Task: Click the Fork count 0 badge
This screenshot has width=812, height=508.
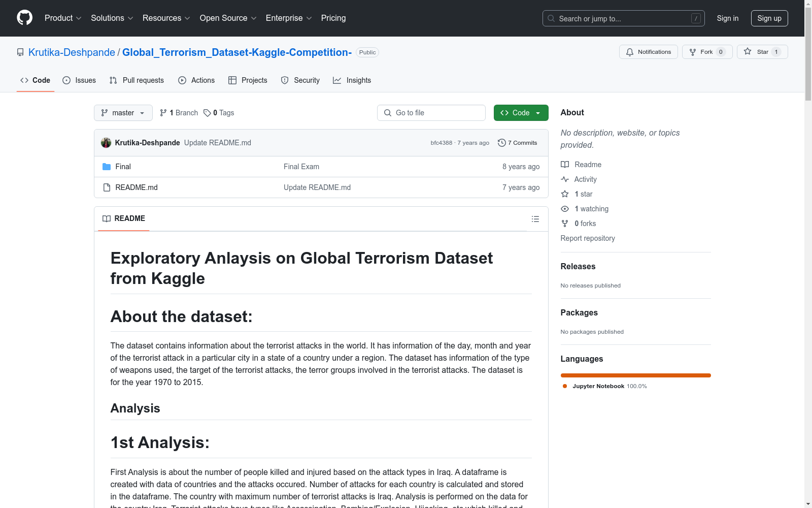Action: pos(721,52)
